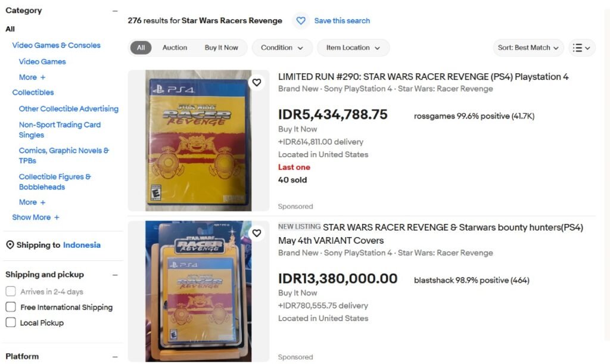The width and height of the screenshot is (610, 364).
Task: Open the LIMITED RUN #290 product thumbnail
Action: click(x=198, y=141)
